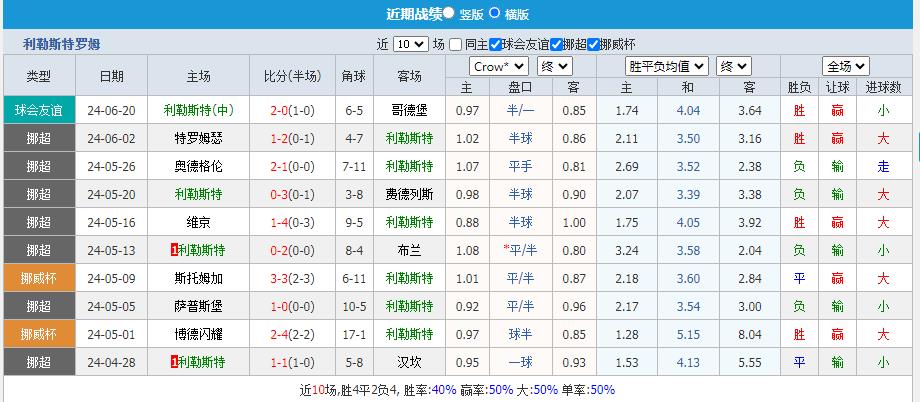Select the 横版 layout radio button
Screen dimensions: 920x402
coord(497,14)
